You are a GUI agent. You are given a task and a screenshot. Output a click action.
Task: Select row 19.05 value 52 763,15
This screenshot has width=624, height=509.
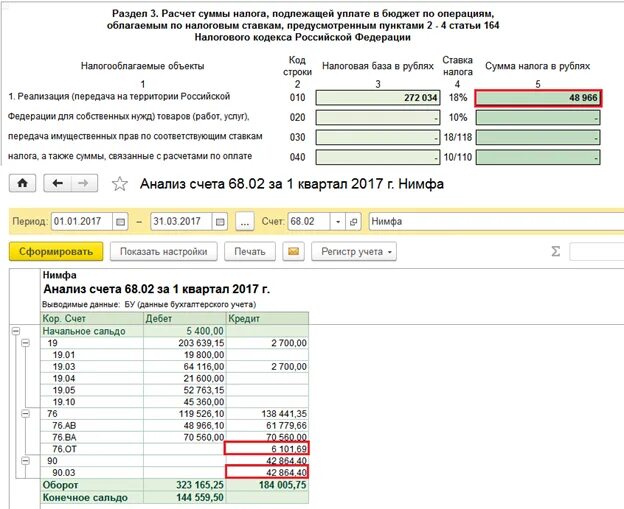click(185, 390)
